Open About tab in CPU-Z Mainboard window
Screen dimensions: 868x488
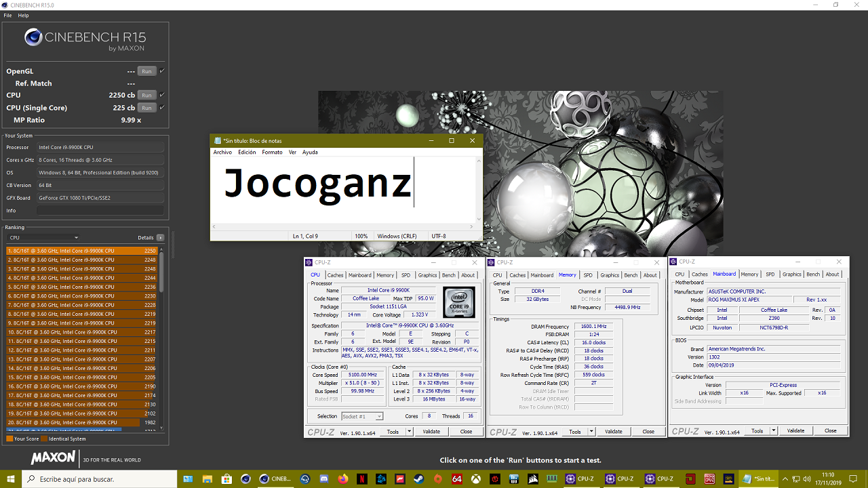(x=832, y=274)
